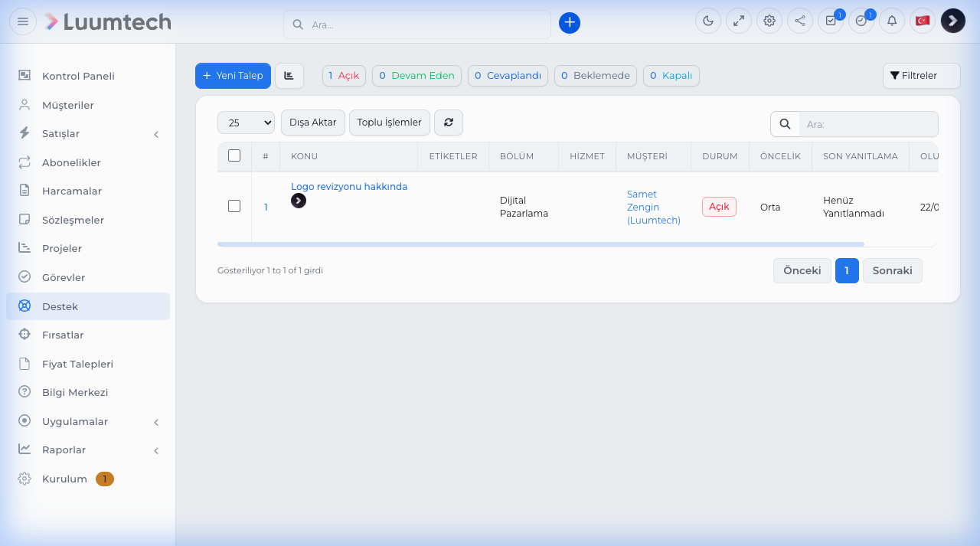Open the Filtreler dropdown
Viewport: 980px width, 546px height.
coord(921,76)
